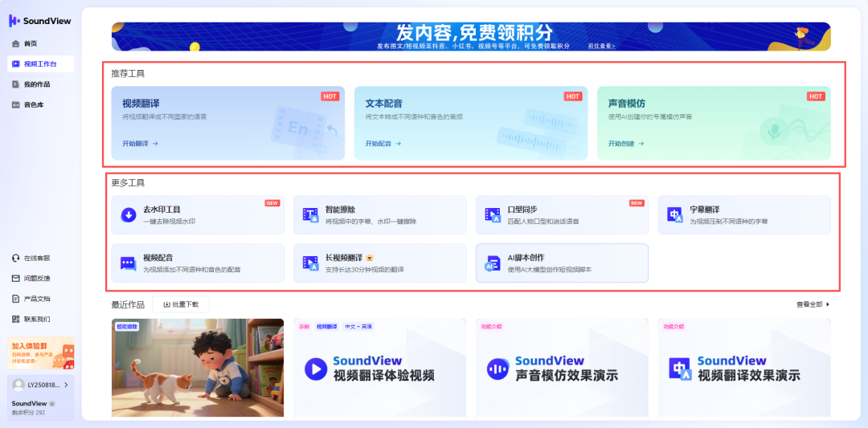This screenshot has width=868, height=428.
Task: Open the 文本配音 recommended tool card
Action: [x=471, y=124]
